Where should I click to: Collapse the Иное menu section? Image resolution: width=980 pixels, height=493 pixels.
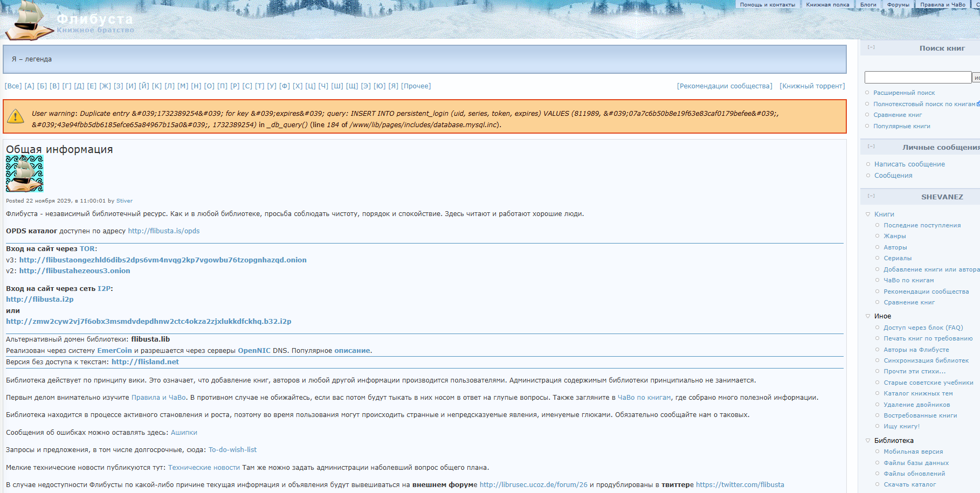(x=868, y=316)
